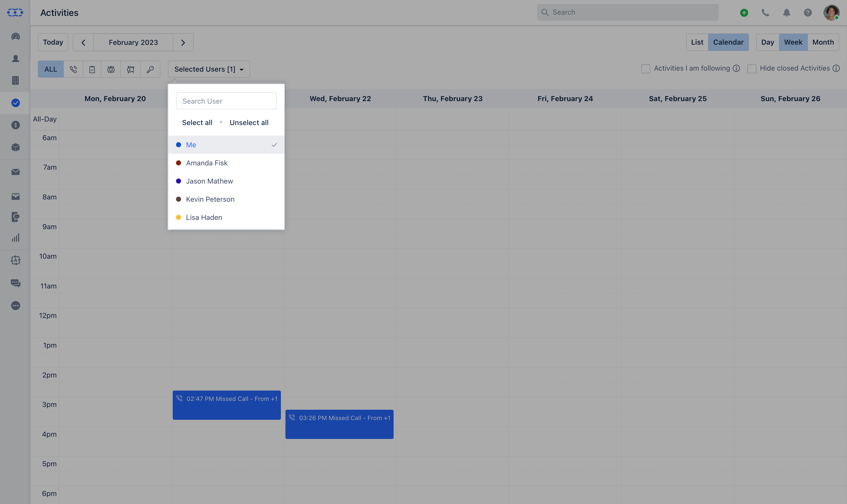Select Kevin Peterson in the user list
This screenshot has width=847, height=504.
(226, 199)
